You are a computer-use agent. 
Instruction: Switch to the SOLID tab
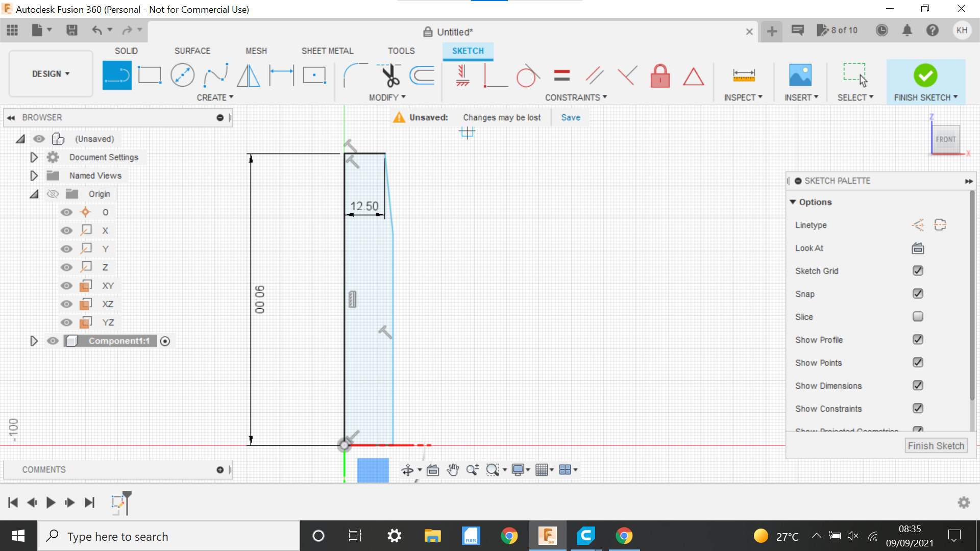click(x=127, y=51)
